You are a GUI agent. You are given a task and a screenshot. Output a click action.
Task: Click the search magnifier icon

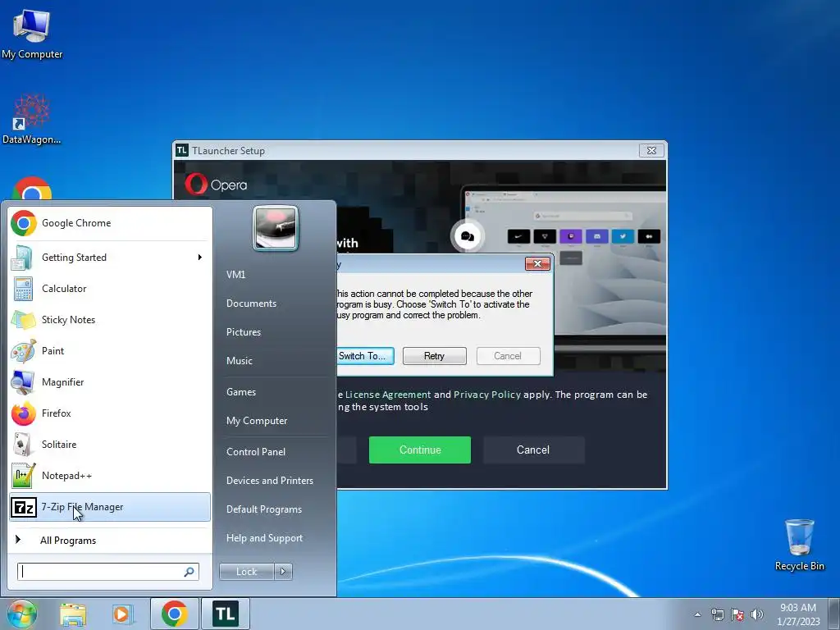coord(189,572)
